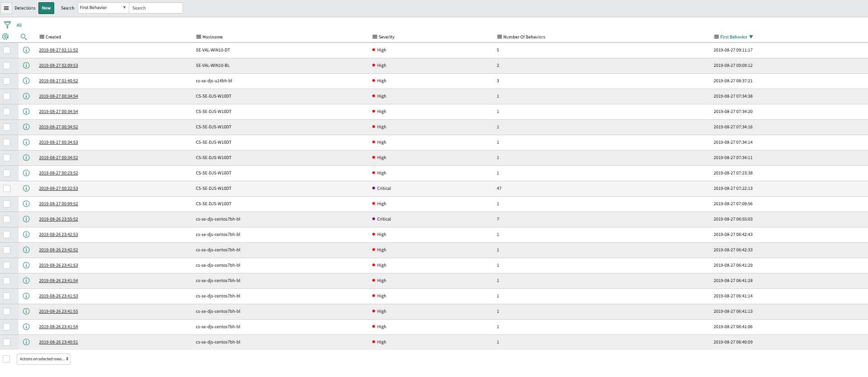Open detection created 2019-08-26 23:55:52
The width and height of the screenshot is (868, 377).
pos(58,219)
